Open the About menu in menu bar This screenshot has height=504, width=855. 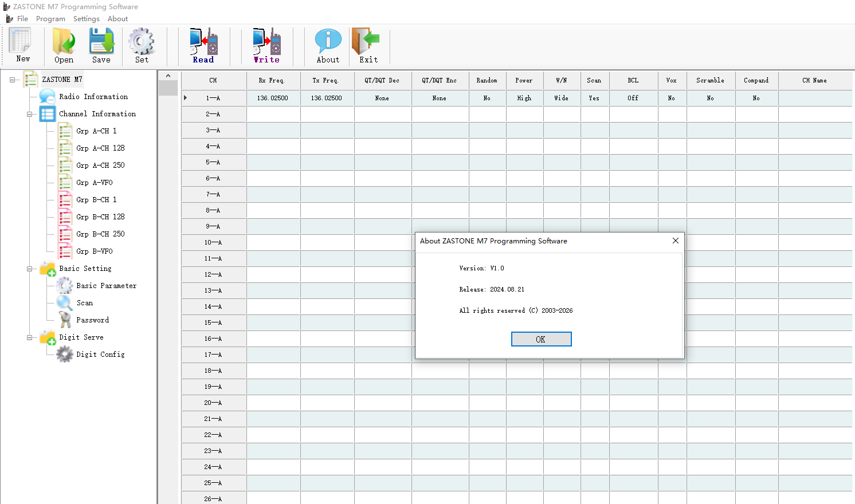point(118,19)
